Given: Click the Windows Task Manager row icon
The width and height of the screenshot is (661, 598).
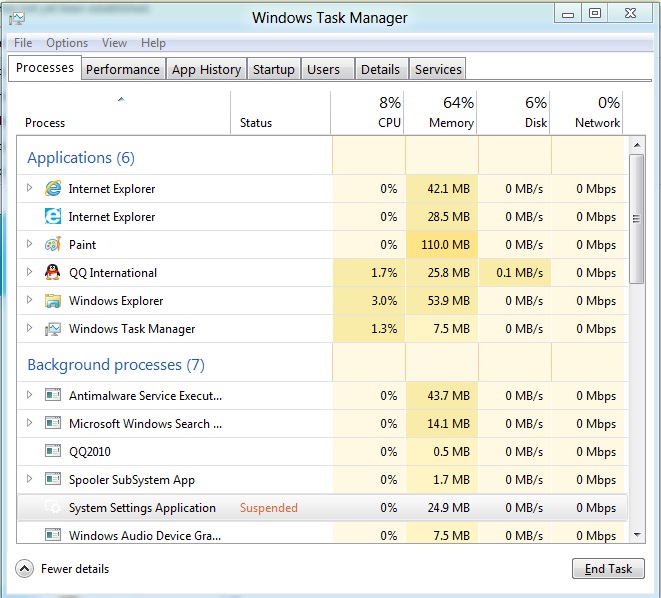Looking at the screenshot, I should [53, 329].
